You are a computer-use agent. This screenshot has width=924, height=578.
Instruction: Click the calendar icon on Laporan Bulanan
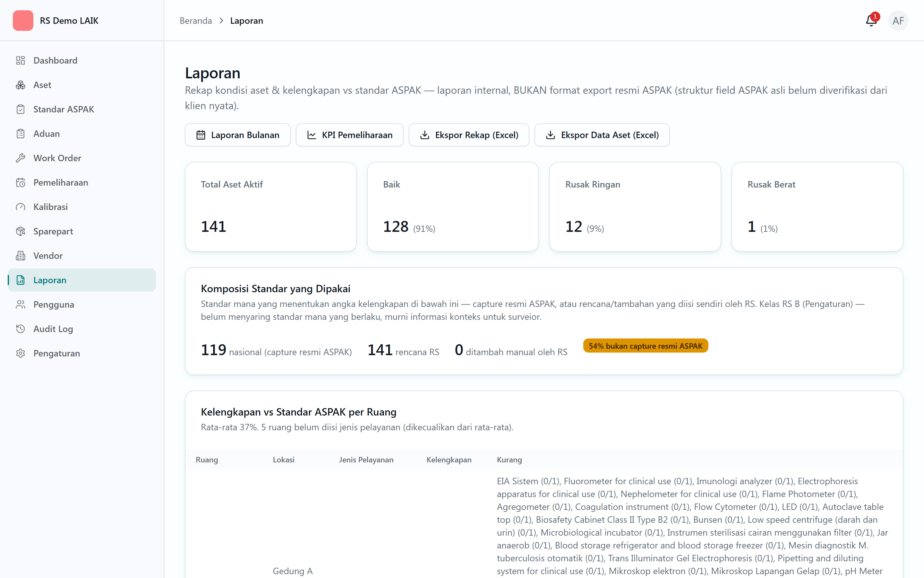pos(201,135)
